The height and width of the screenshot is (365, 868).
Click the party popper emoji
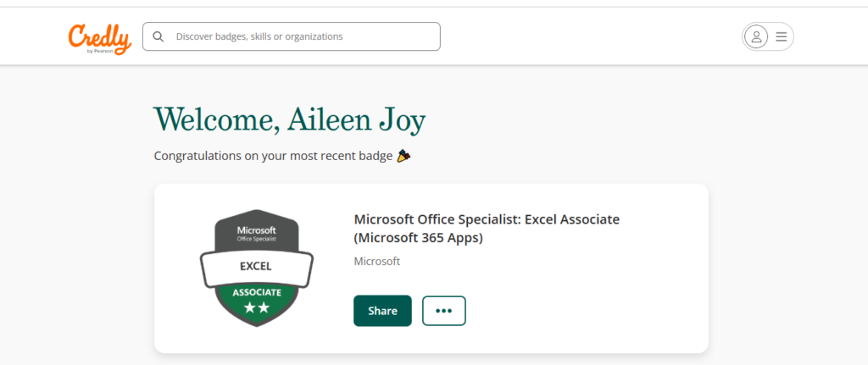pyautogui.click(x=404, y=156)
